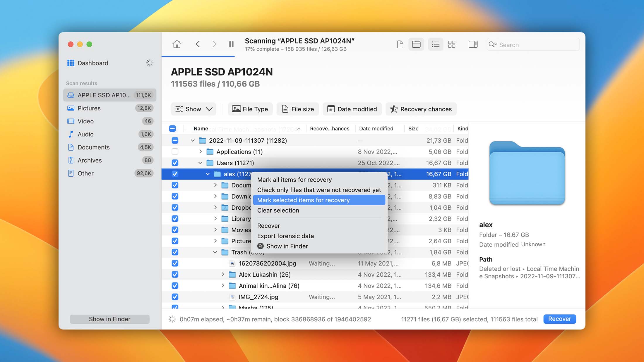
Task: Click the search magnifier icon
Action: [x=492, y=44]
